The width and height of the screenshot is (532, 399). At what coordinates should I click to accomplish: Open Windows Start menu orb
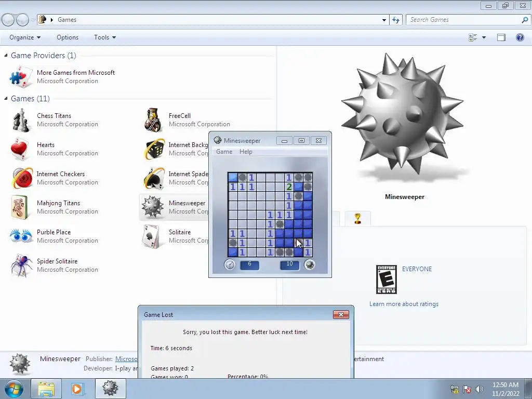(14, 389)
